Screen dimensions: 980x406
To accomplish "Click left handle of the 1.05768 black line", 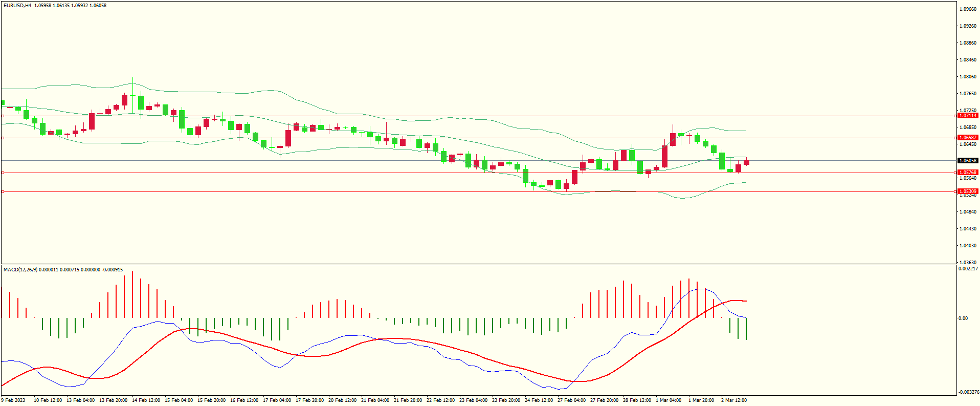I will click(3, 173).
